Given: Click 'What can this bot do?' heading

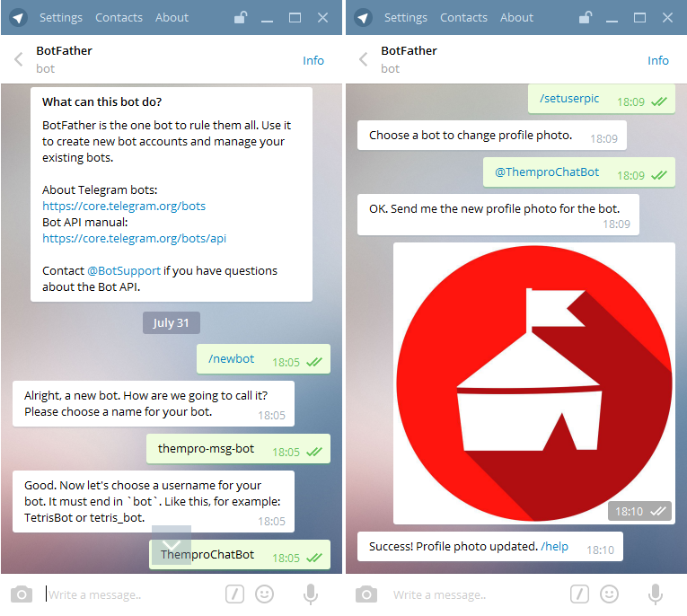Looking at the screenshot, I should click(x=101, y=102).
